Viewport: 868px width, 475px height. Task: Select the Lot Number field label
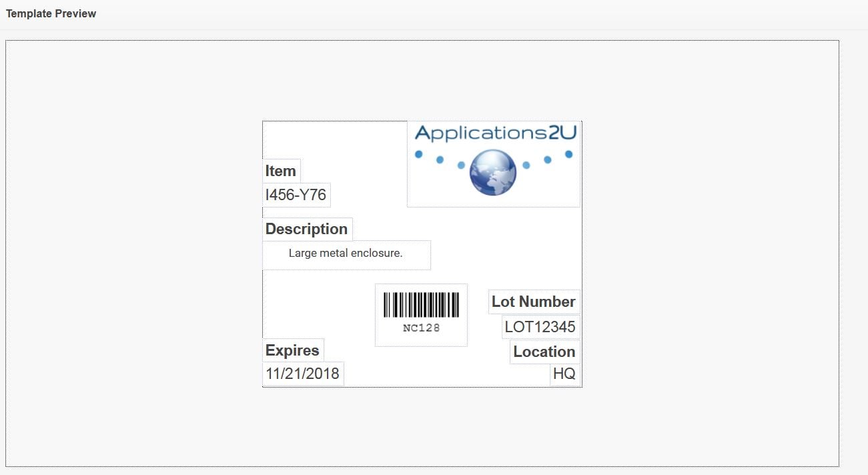click(534, 302)
